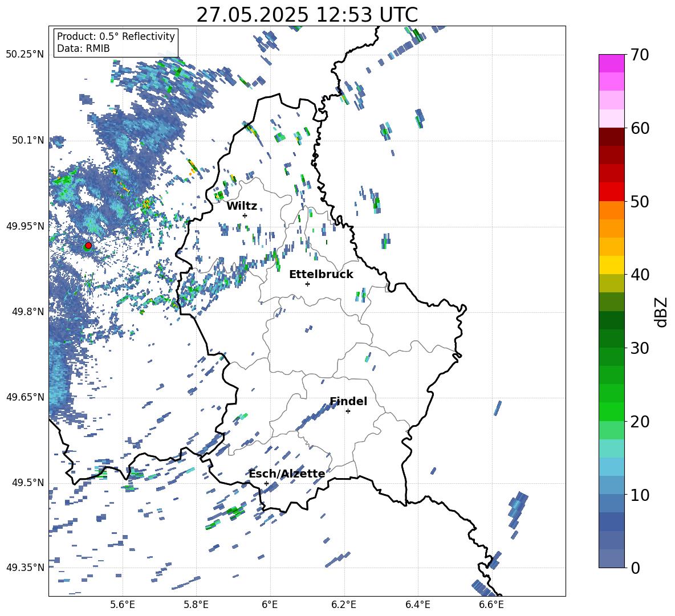Click the 6.4°E longitude label
This screenshot has height=616, width=675.
[417, 605]
